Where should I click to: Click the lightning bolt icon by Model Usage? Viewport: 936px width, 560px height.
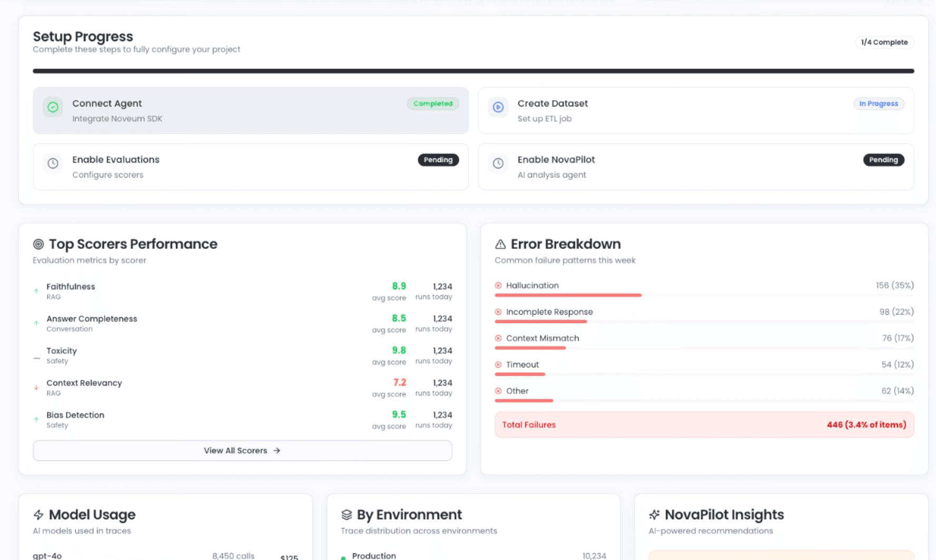pyautogui.click(x=38, y=515)
